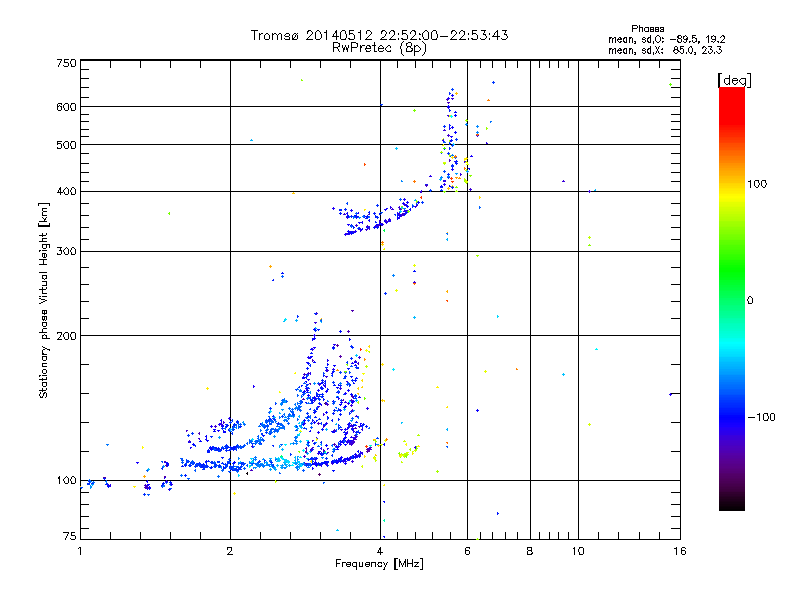Click the 'Phases' header text
Viewport: 800px width, 600px height.
coord(647,29)
